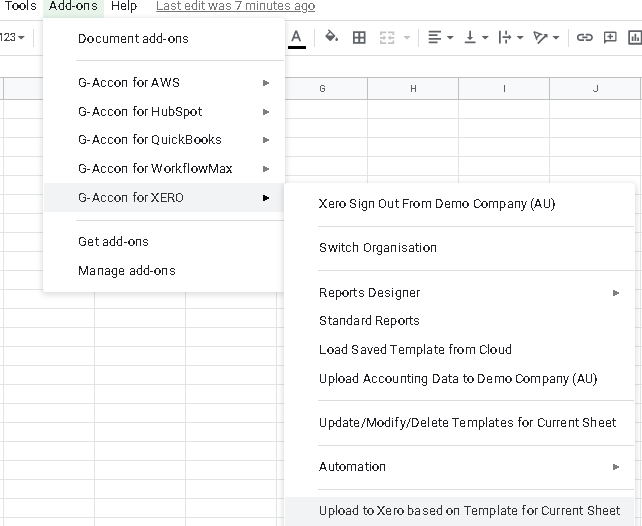Click the insert link icon

(x=584, y=37)
